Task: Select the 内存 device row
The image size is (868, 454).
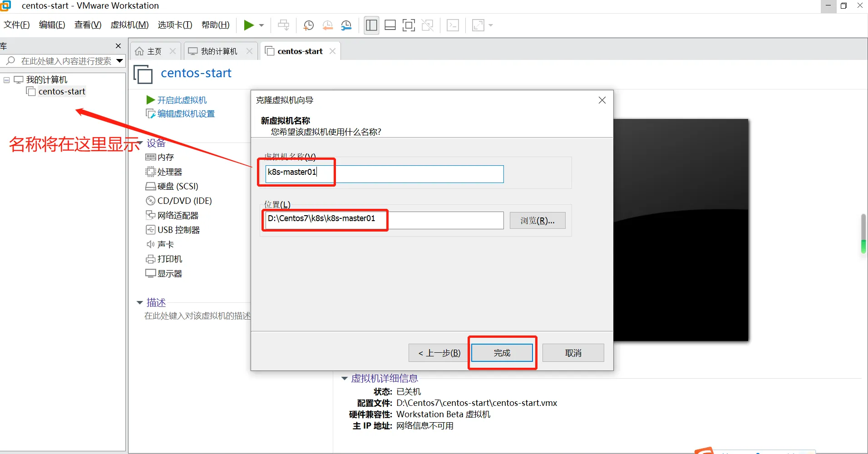Action: coord(160,157)
